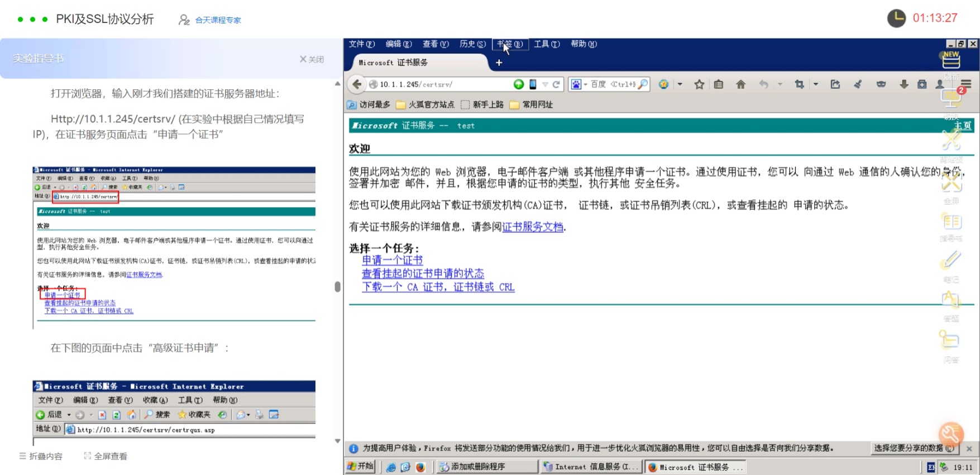Open private browsing mask icon
The height and width of the screenshot is (475, 980).
tap(881, 84)
